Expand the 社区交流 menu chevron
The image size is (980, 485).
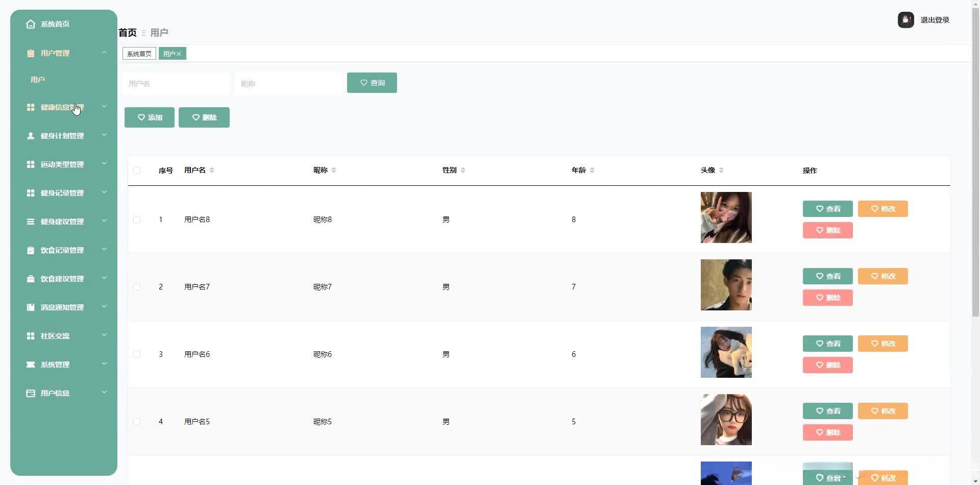pos(104,335)
